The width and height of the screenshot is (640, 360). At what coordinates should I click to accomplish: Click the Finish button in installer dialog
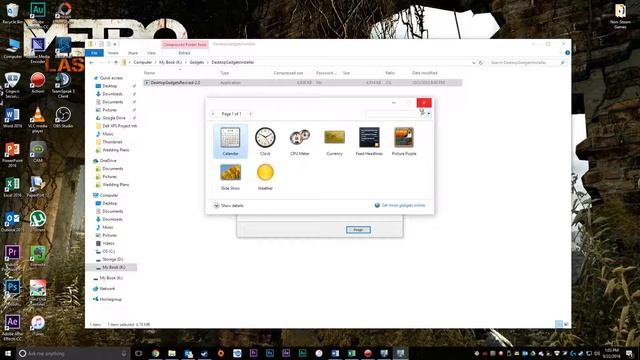358,230
